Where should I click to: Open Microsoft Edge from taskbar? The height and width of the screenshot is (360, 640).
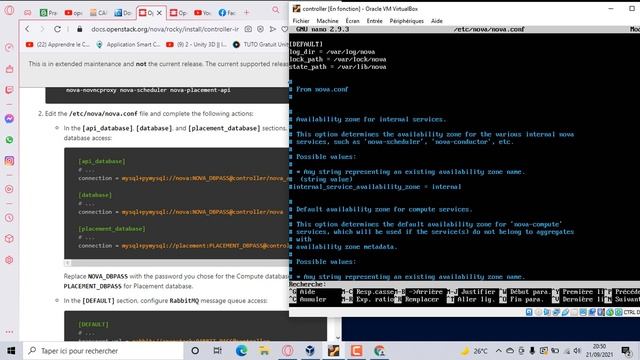click(x=241, y=351)
